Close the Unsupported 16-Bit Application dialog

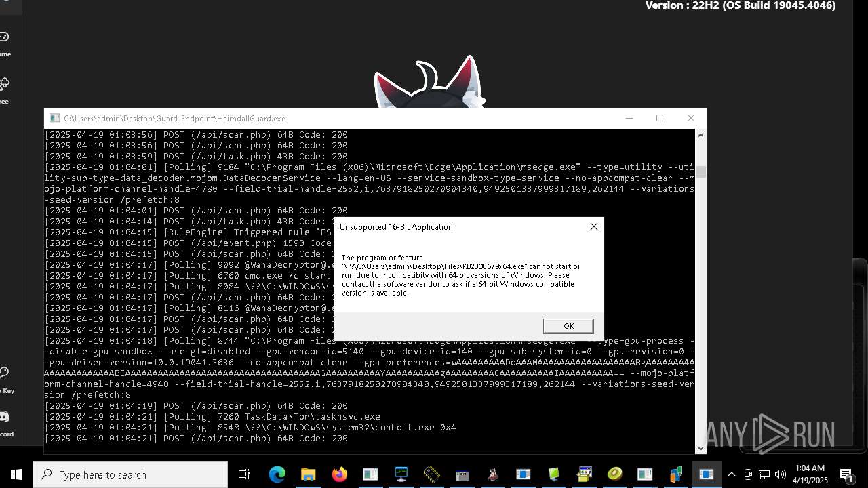(x=594, y=226)
